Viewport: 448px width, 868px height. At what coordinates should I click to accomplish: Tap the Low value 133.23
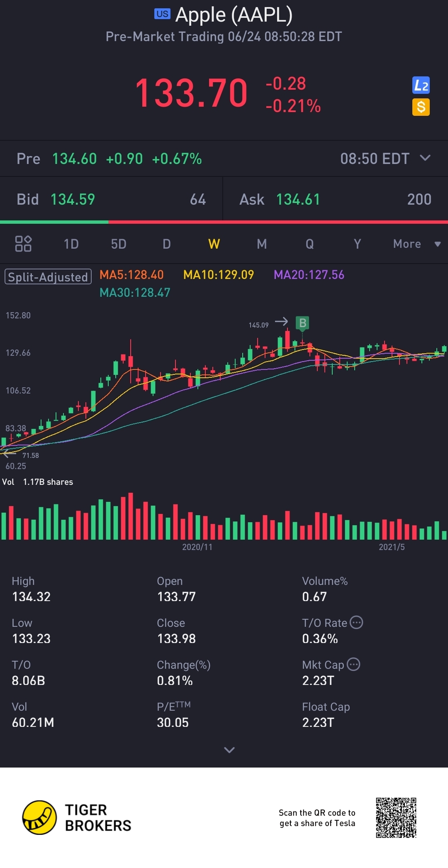[31, 638]
